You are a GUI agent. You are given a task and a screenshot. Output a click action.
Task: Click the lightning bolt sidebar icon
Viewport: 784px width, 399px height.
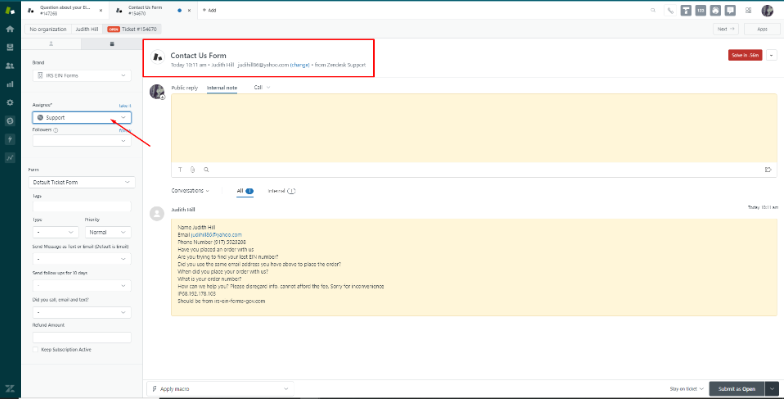pyautogui.click(x=10, y=140)
